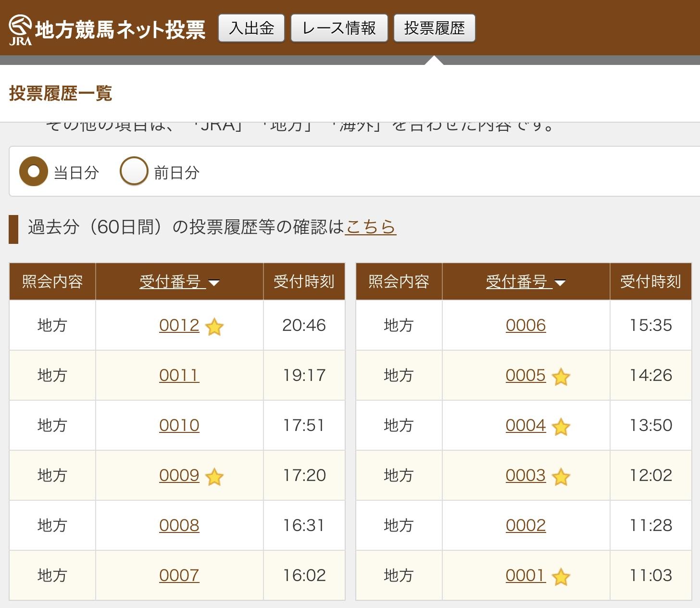Click the star beside receipt 0003
This screenshot has width=700, height=608.
561,477
